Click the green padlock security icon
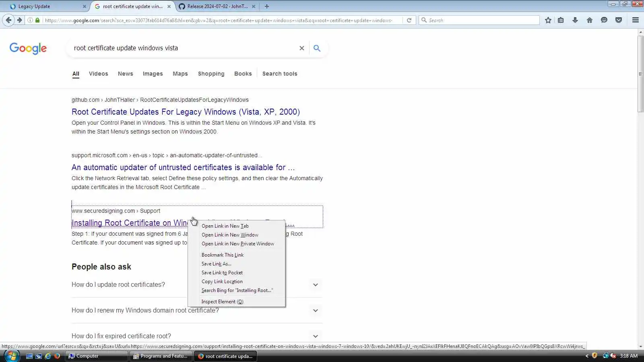 click(x=37, y=20)
